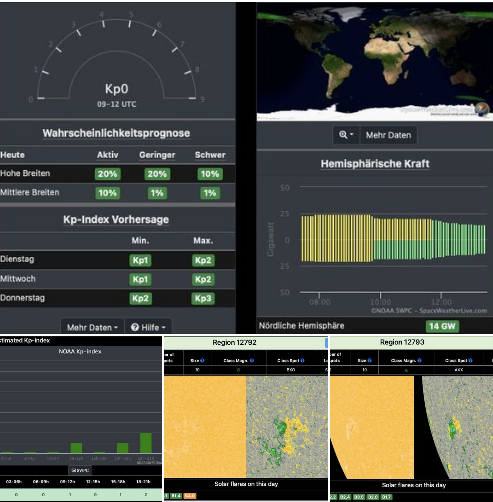Open the world aurora map image
Viewport: 493px width, 502px height.
[x=375, y=62]
